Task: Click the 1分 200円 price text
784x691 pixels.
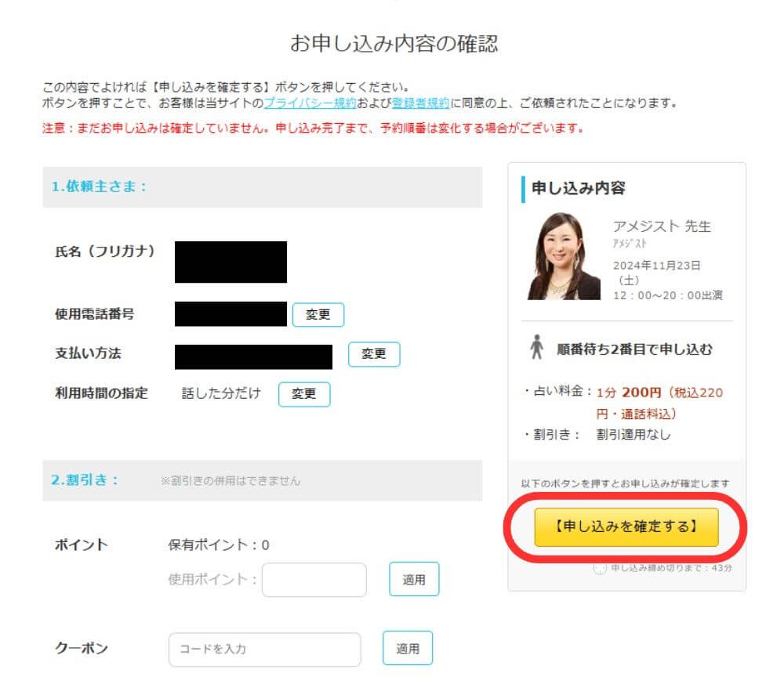Action: 629,393
